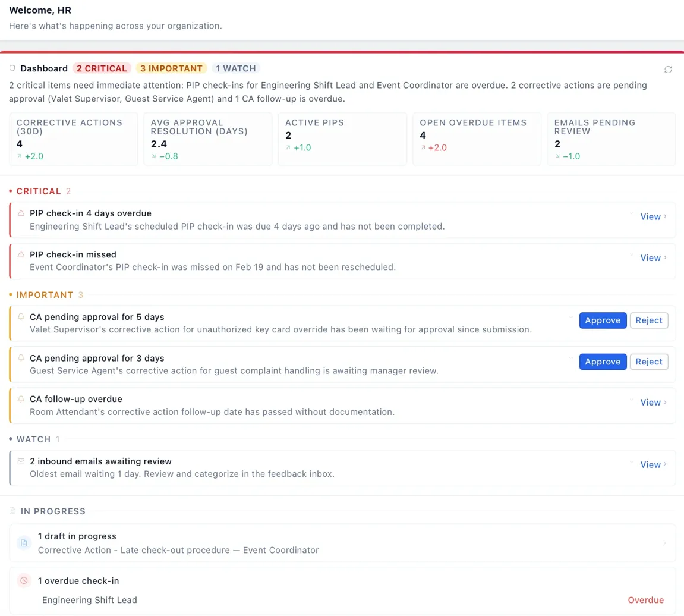The height and width of the screenshot is (616, 684).
Task: Click the clock icon next to the overdue check-in
Action: pos(23,581)
